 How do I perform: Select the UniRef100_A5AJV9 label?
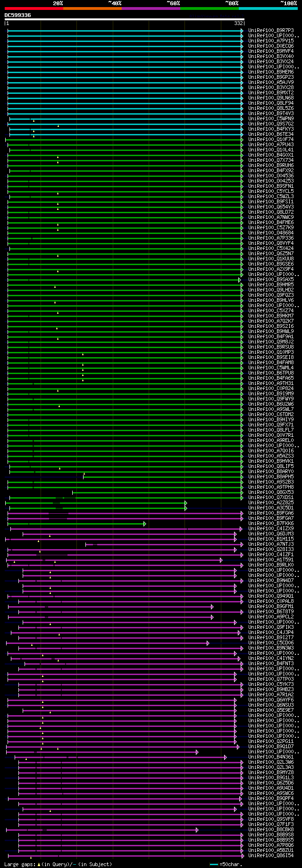(271, 82)
